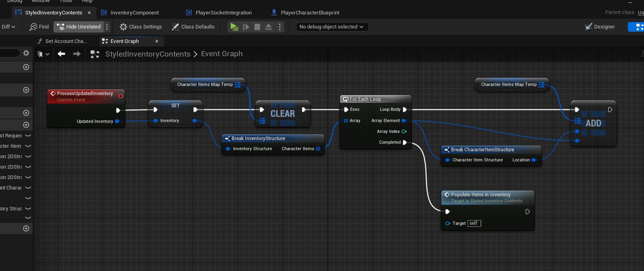Open My Blueprint panel settings gear
Screen dimensions: 644x271
click(26, 53)
